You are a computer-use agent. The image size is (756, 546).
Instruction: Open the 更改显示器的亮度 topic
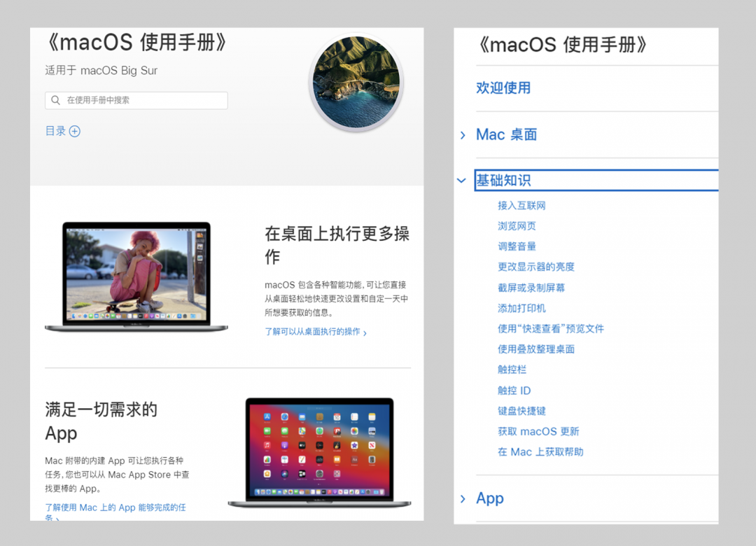[x=536, y=267]
